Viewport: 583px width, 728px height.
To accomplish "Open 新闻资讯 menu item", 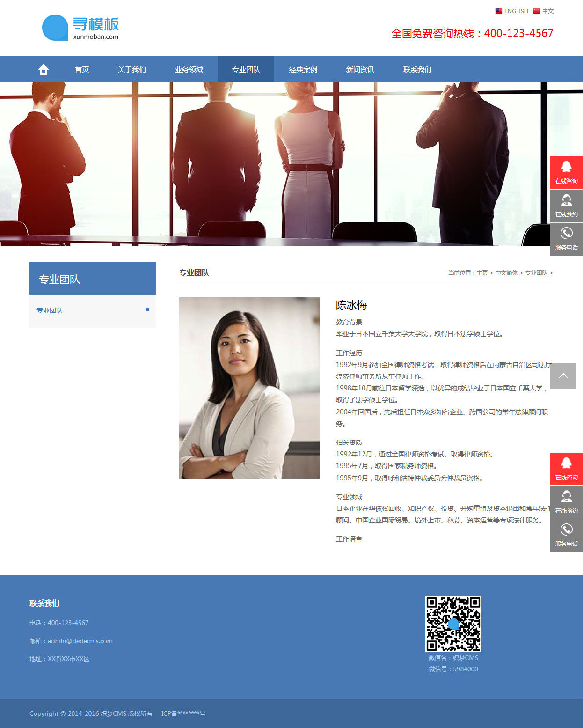I will click(360, 69).
